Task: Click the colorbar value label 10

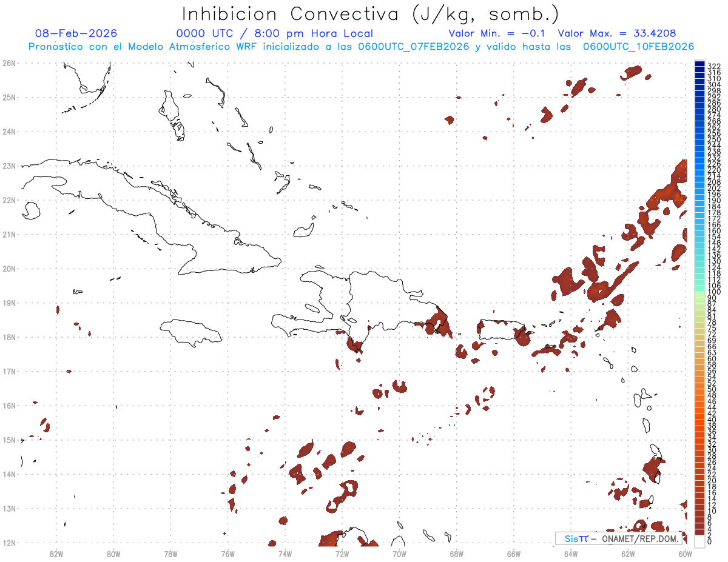Action: [x=712, y=511]
